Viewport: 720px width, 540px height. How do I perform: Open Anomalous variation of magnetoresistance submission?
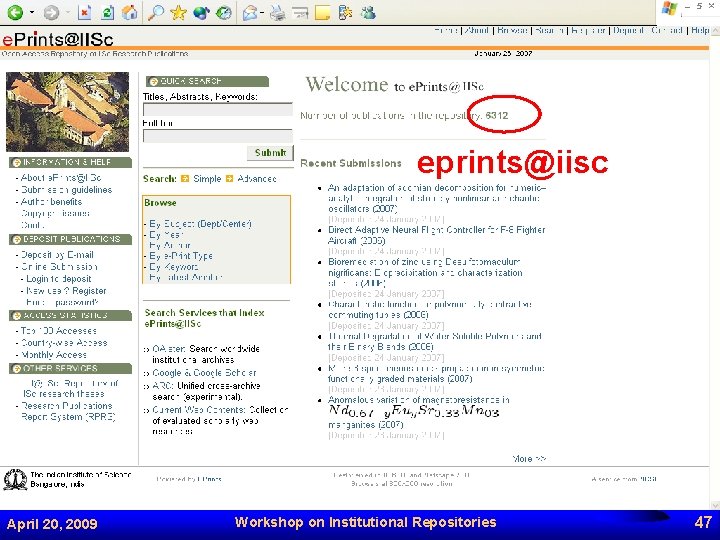419,412
